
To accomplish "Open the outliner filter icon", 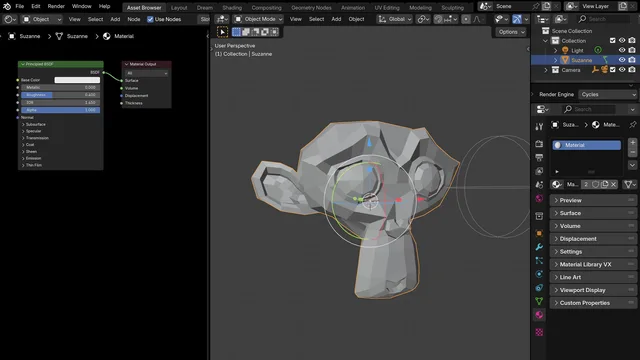I will tap(560, 19).
